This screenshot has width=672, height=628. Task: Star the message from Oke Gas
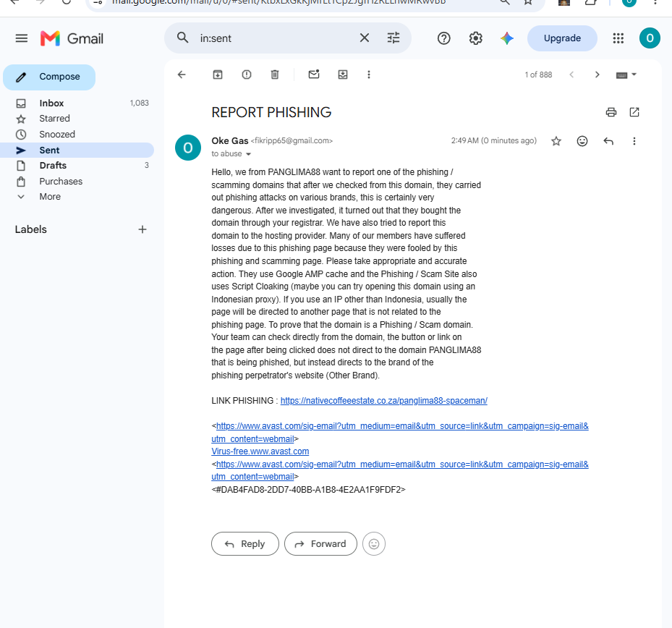(556, 141)
